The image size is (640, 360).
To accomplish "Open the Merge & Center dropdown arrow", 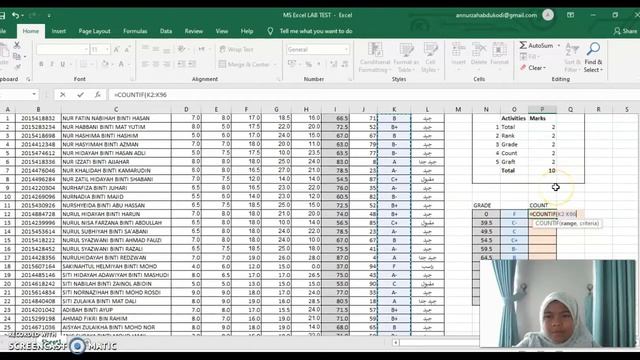I will tap(275, 64).
